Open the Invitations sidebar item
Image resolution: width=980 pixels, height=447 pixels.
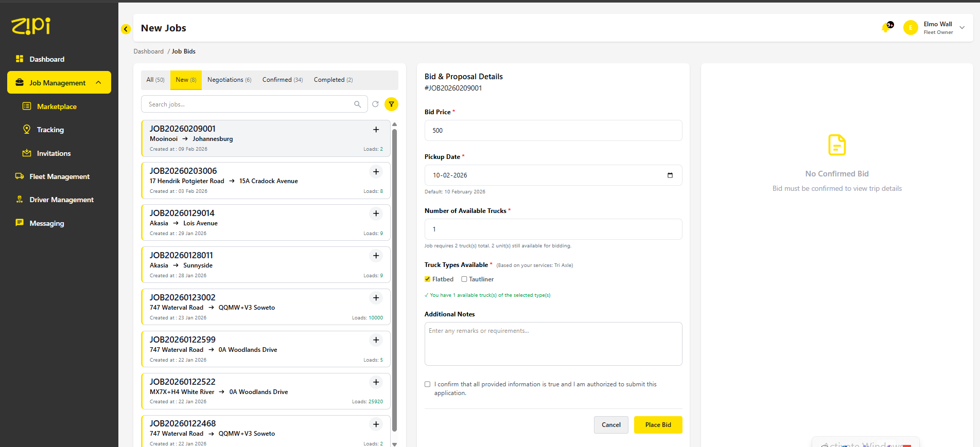[x=54, y=153]
